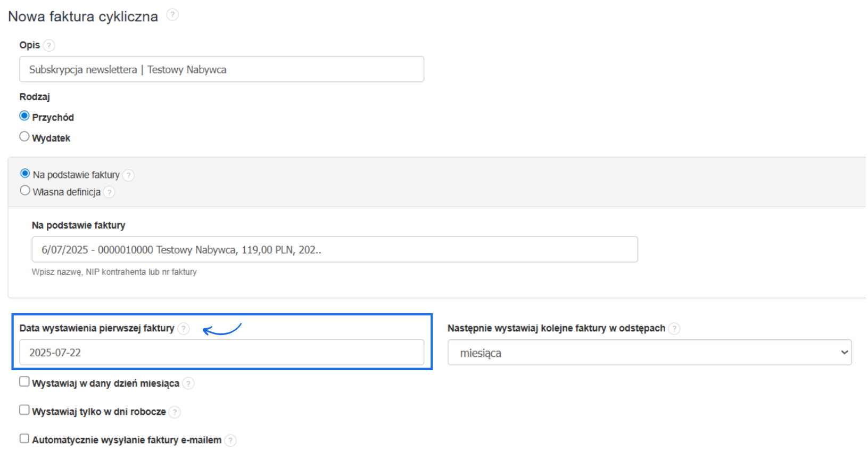Viewport: 868px width, 457px height.
Task: Choose the Własna definicja radio option
Action: tap(25, 191)
